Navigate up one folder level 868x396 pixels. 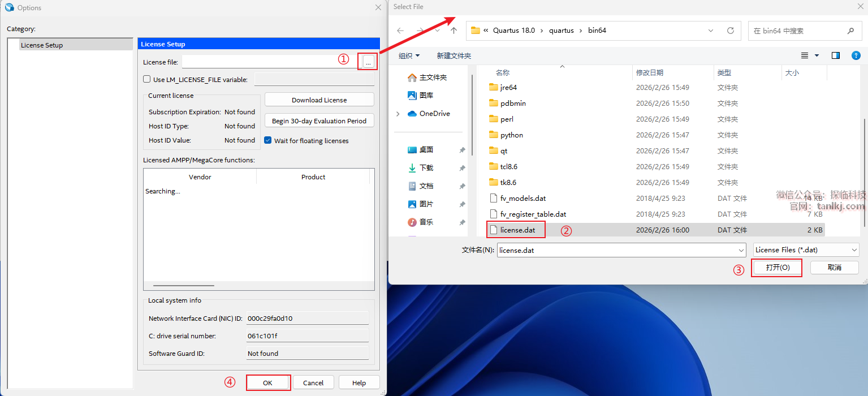454,31
